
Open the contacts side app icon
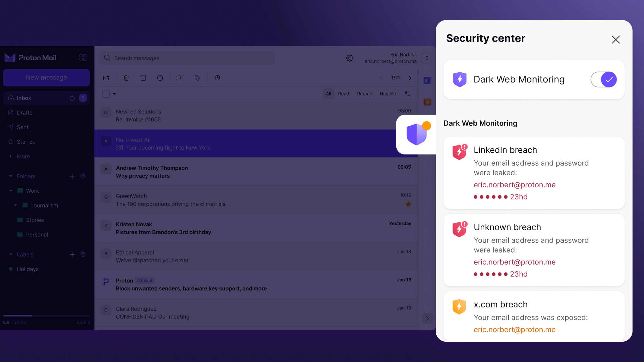click(x=427, y=102)
